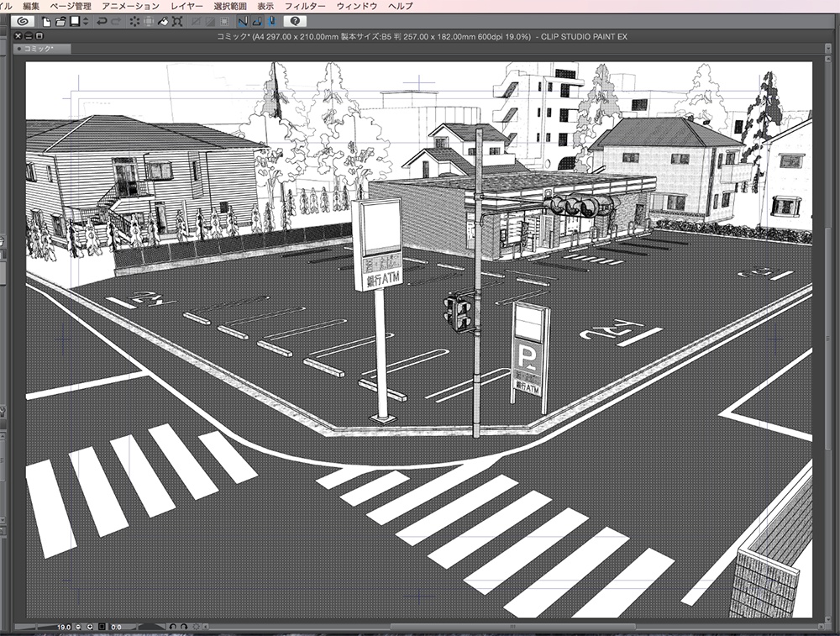Open the フィルター menu
The height and width of the screenshot is (636, 840).
click(x=305, y=6)
